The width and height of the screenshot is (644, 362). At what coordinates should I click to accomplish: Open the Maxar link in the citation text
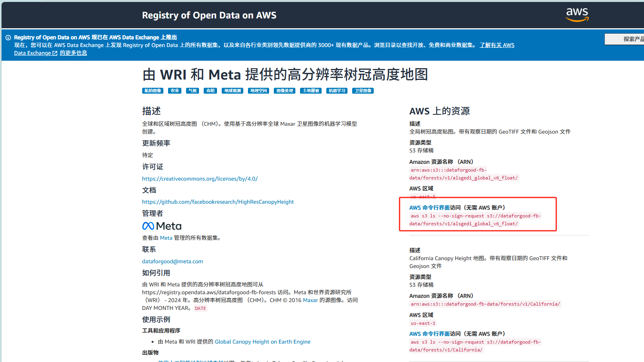310,300
